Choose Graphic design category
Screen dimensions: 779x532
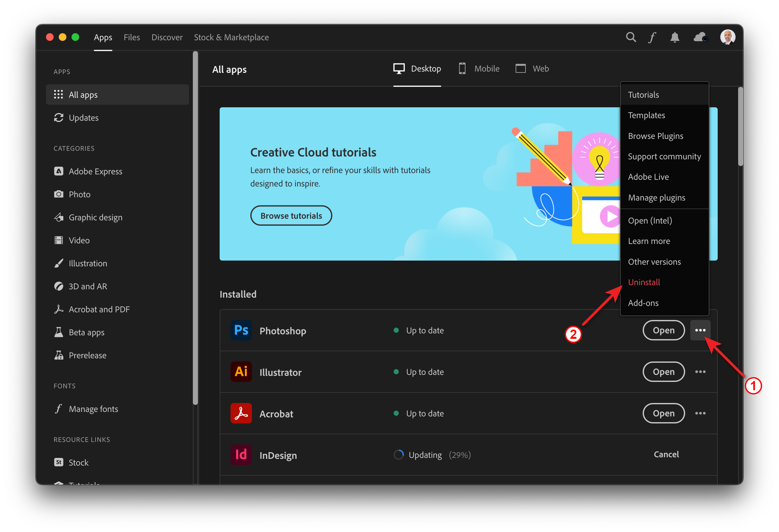tap(117, 217)
